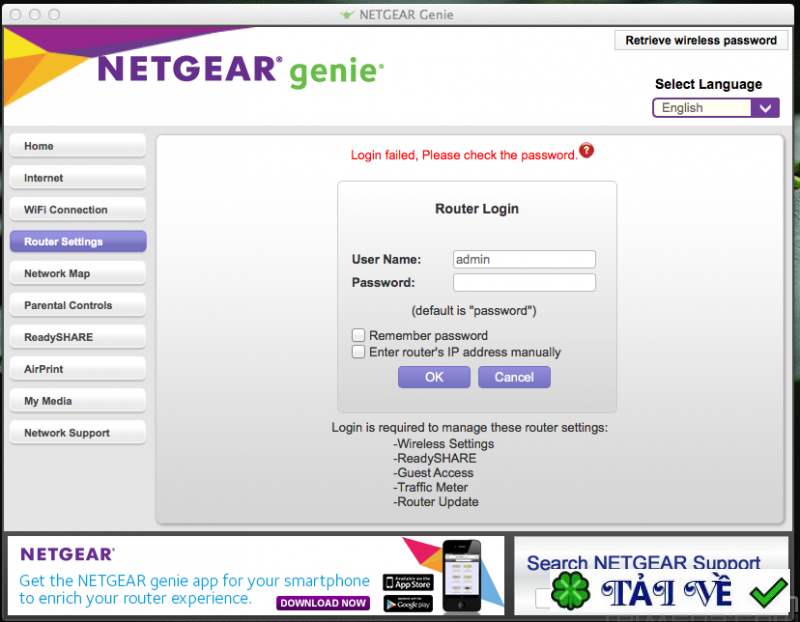The height and width of the screenshot is (622, 800).
Task: Click the English language combo box
Action: click(x=715, y=108)
